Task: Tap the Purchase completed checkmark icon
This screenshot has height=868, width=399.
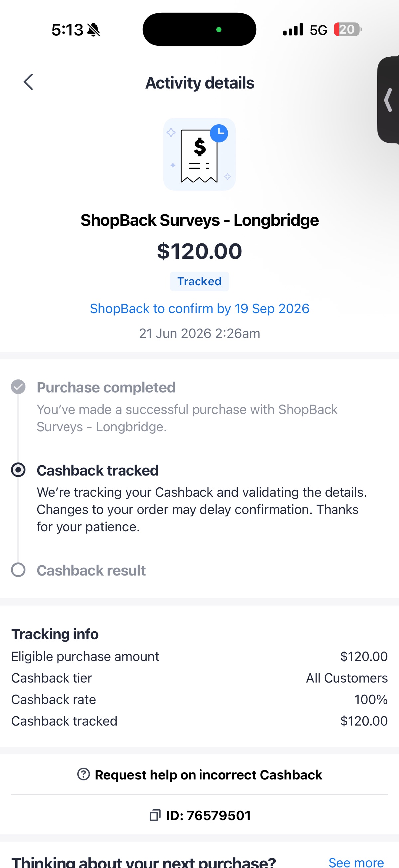Action: (x=18, y=387)
